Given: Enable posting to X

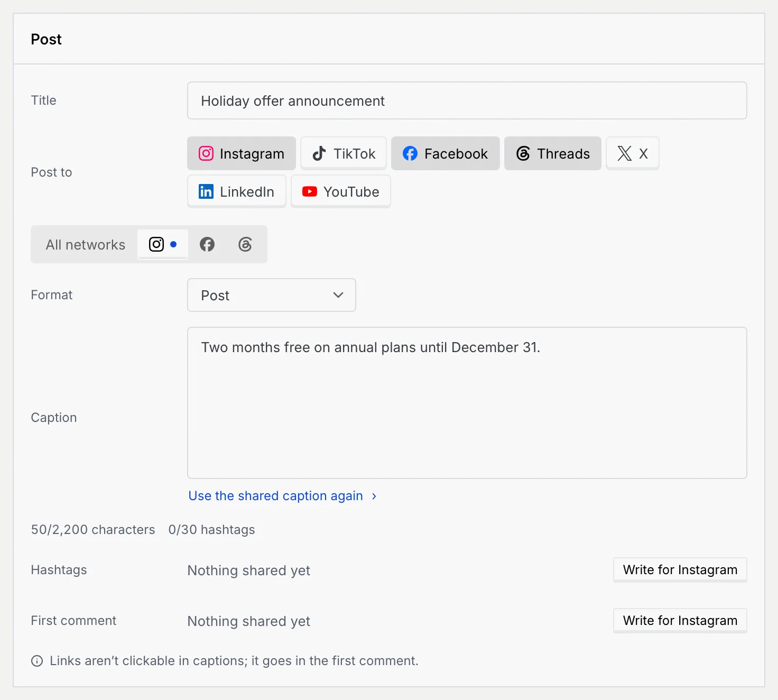Looking at the screenshot, I should point(633,153).
